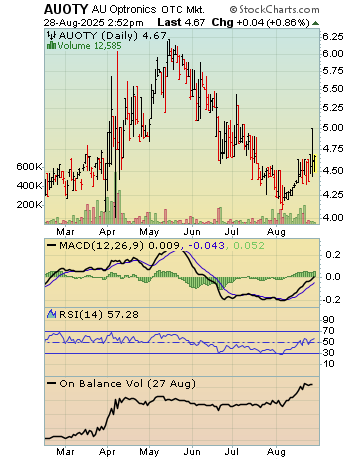Click the MACD signal value -0.043
This screenshot has height=460, width=360.
tap(206, 246)
